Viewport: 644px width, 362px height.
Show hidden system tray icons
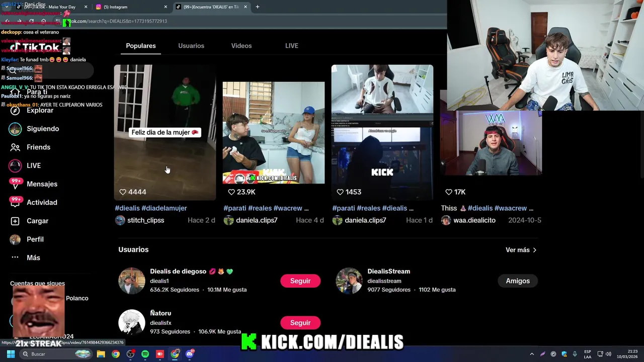tap(532, 354)
